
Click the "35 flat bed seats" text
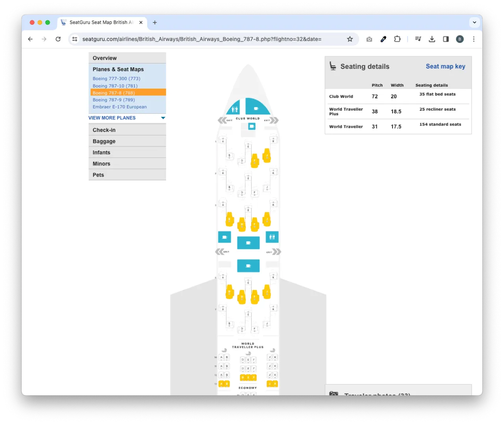click(x=437, y=94)
